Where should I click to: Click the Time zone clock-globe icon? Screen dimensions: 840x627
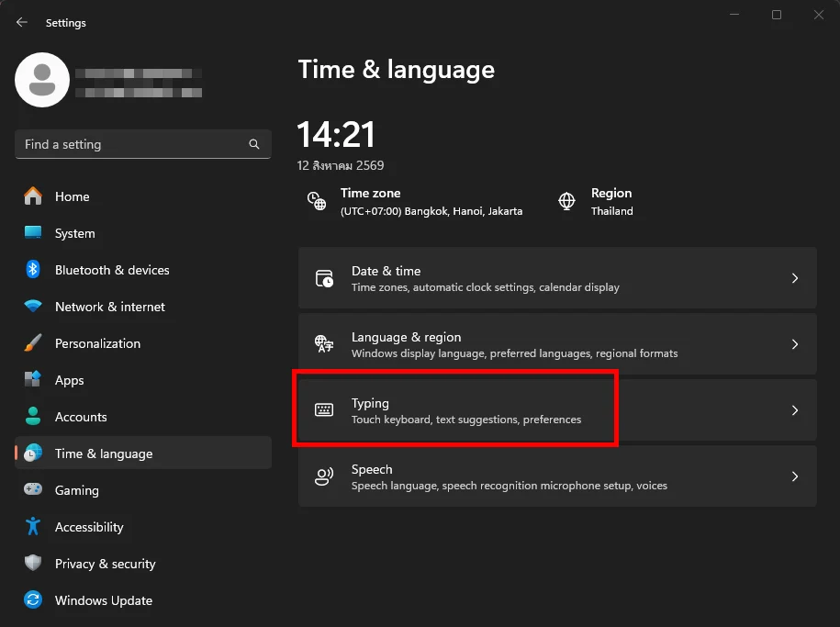tap(317, 201)
